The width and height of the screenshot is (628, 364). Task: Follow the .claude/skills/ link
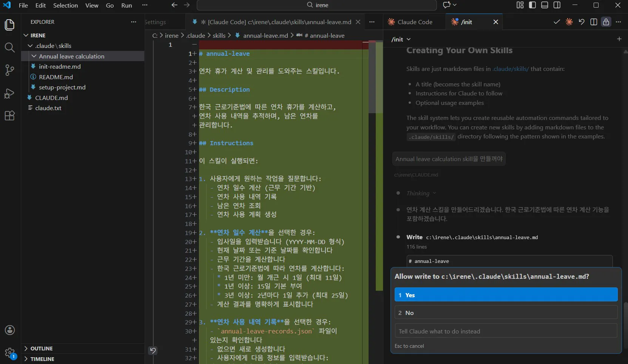click(x=510, y=69)
